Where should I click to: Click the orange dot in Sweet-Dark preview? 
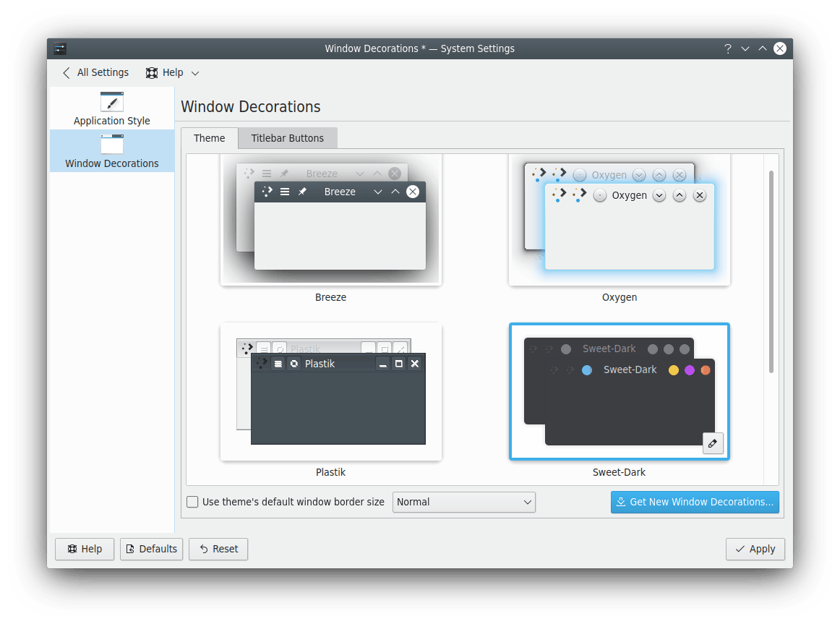[706, 370]
